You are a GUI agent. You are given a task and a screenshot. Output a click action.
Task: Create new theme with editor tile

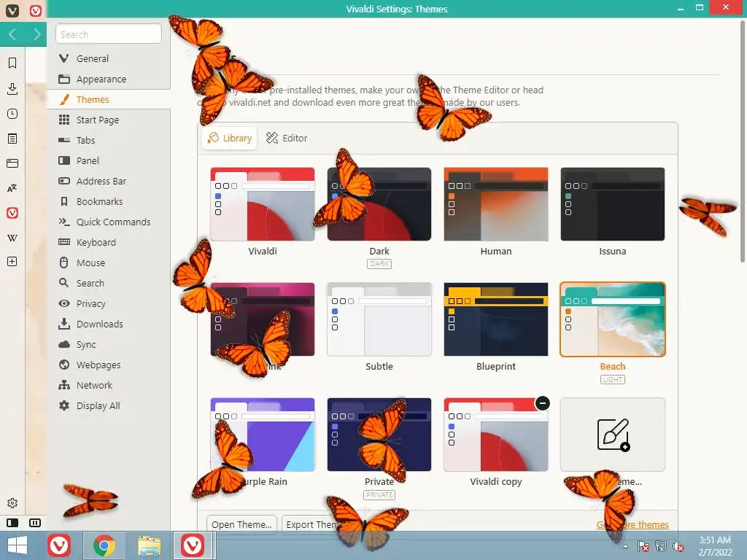click(x=613, y=435)
